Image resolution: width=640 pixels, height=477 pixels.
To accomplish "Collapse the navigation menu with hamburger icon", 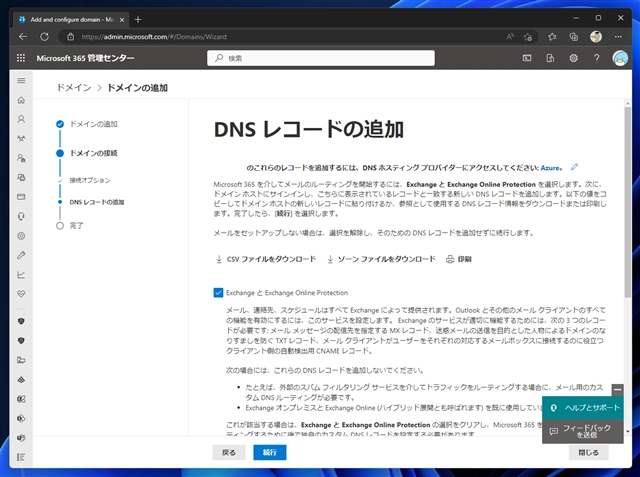I will [x=21, y=80].
